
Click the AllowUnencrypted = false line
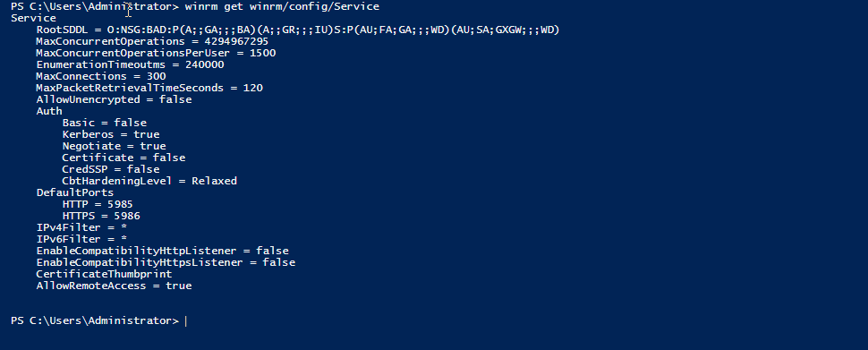point(114,99)
